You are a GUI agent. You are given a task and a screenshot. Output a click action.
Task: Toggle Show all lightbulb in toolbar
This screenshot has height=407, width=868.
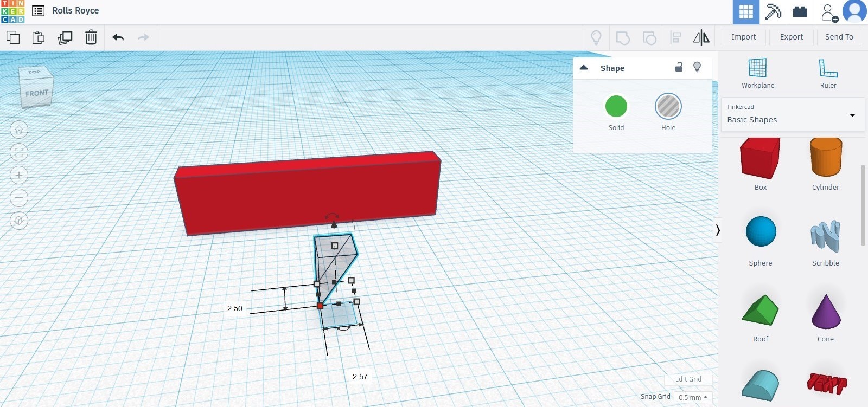596,37
